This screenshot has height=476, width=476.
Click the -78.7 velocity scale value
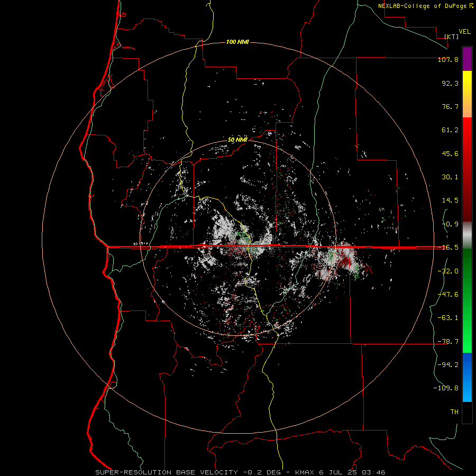click(x=448, y=342)
